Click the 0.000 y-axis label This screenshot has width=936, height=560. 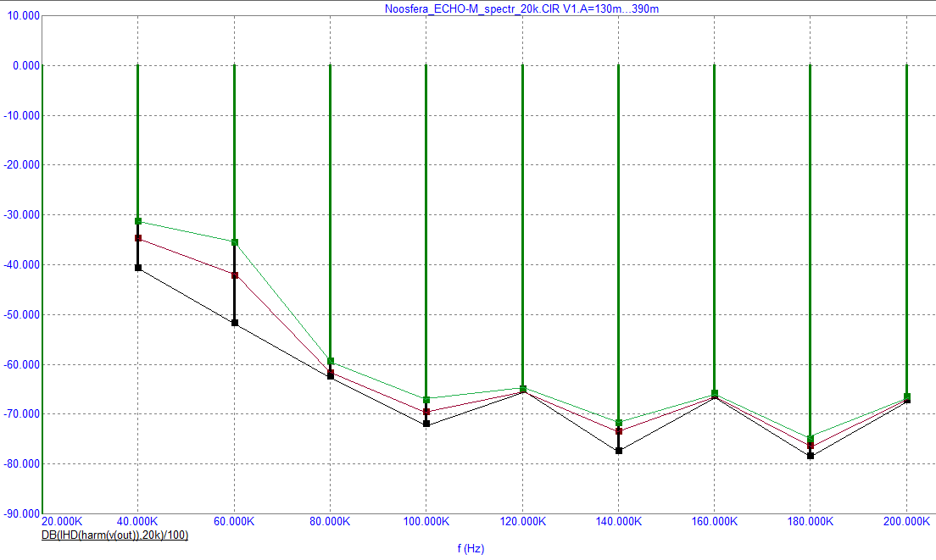coord(26,65)
